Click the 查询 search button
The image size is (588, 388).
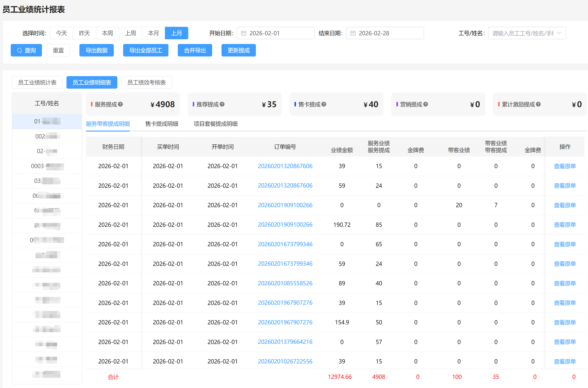[x=26, y=50]
